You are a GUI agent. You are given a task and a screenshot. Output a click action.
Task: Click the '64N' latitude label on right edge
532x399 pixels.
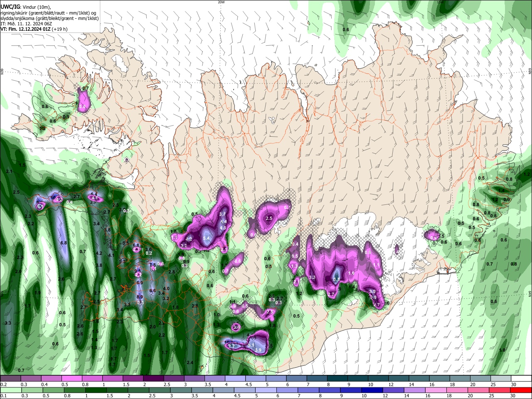coord(530,294)
